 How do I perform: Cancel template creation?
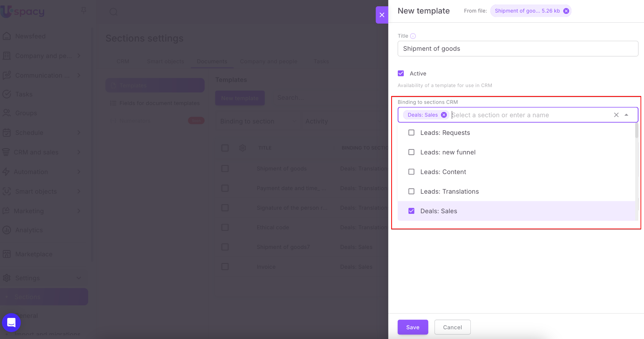(452, 327)
